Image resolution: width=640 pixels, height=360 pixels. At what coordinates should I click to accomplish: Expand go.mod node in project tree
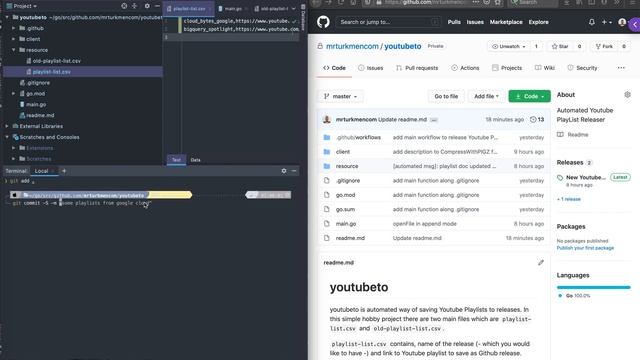[13, 93]
